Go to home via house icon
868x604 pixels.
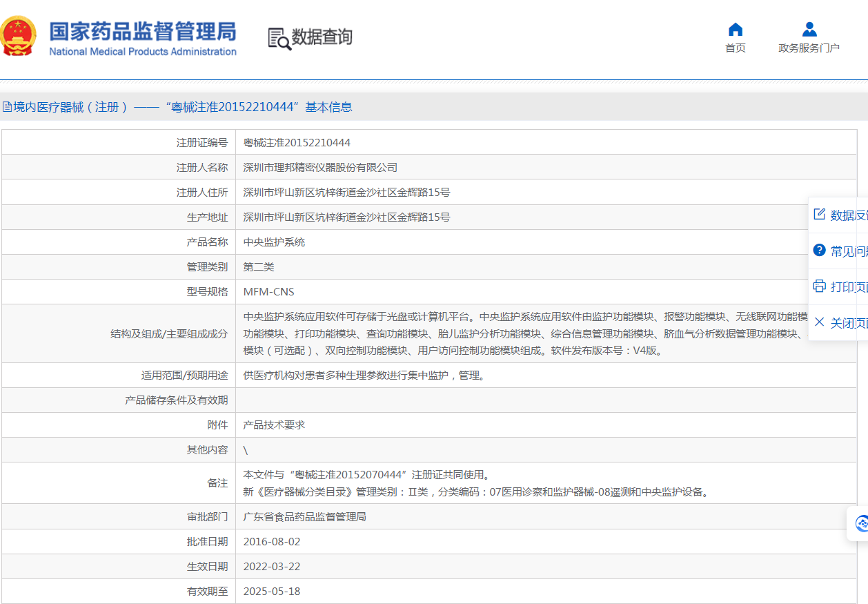click(736, 30)
